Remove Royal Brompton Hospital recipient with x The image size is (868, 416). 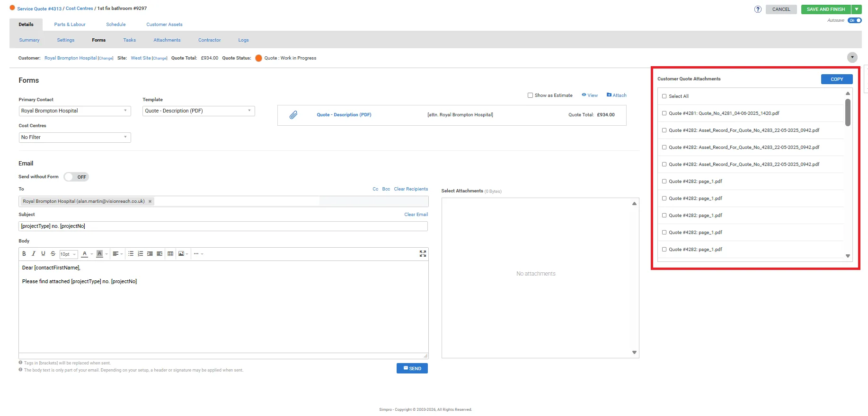point(150,201)
